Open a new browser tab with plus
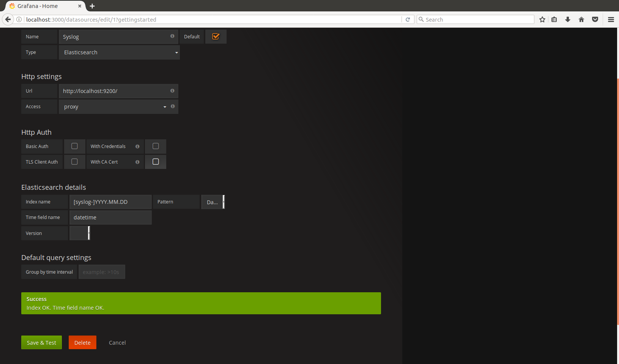 click(x=92, y=6)
